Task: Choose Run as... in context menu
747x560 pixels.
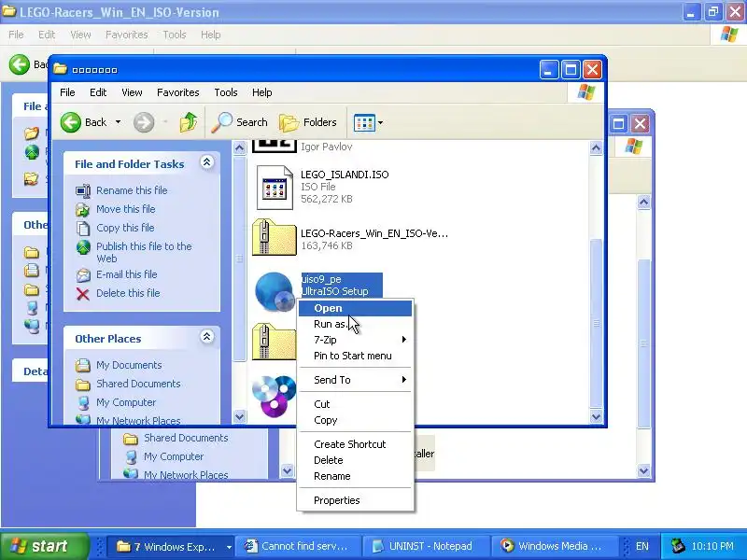Action: tap(355, 324)
